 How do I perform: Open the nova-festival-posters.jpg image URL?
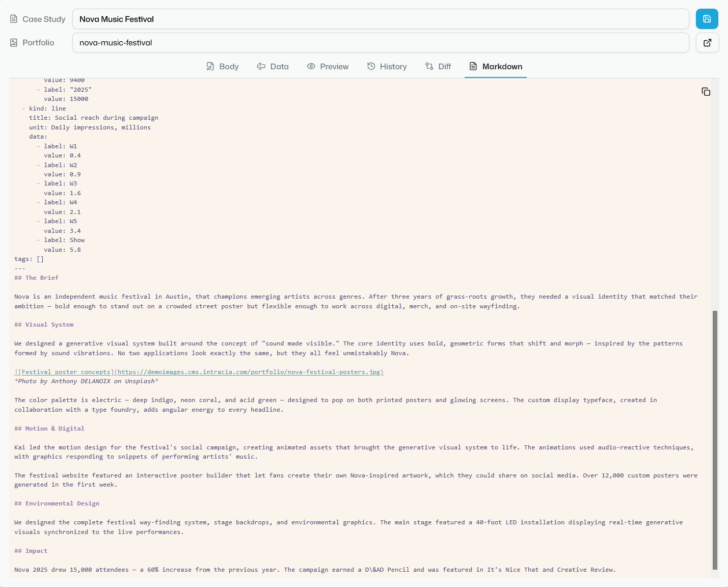pyautogui.click(x=249, y=372)
